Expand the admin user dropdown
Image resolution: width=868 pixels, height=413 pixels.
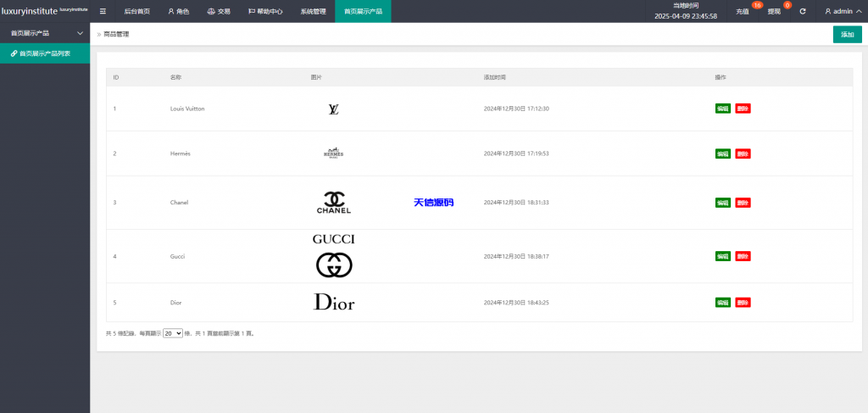pos(842,11)
